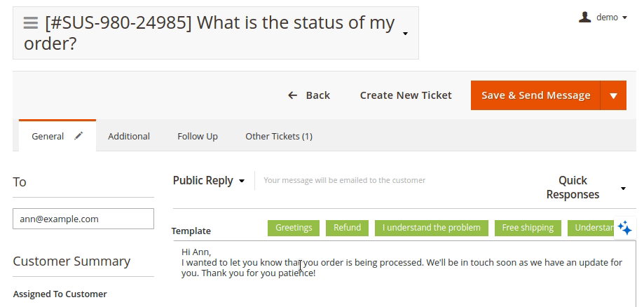This screenshot has width=644, height=307.
Task: Click the To email address field
Action: tap(83, 219)
